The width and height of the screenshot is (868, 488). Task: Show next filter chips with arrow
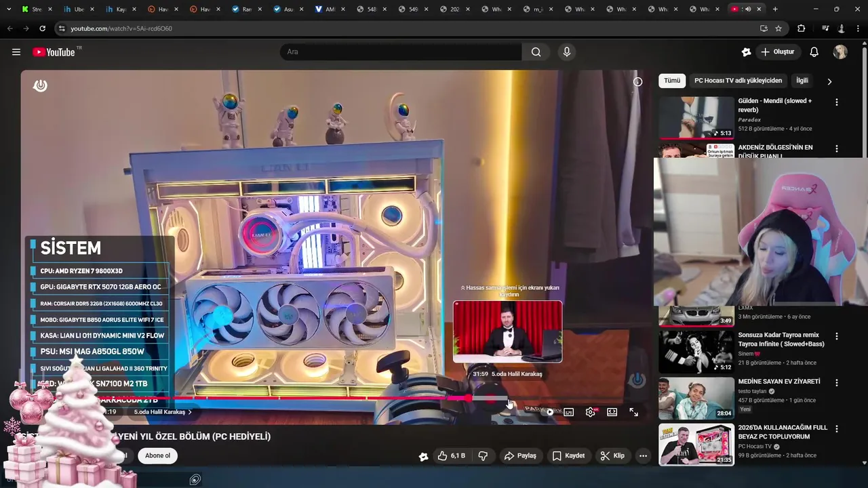point(829,81)
